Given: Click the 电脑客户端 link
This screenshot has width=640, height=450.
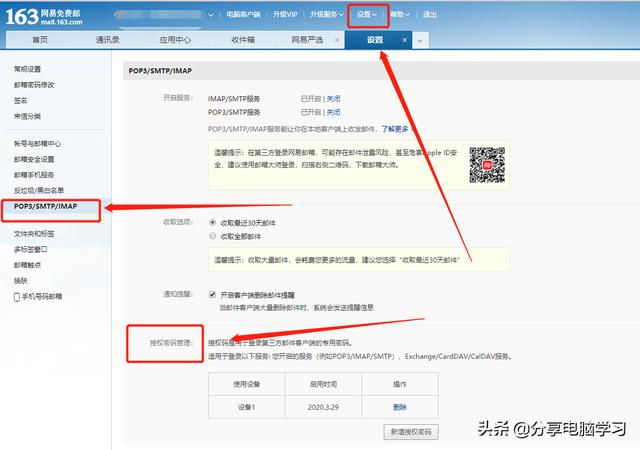Looking at the screenshot, I should click(243, 14).
